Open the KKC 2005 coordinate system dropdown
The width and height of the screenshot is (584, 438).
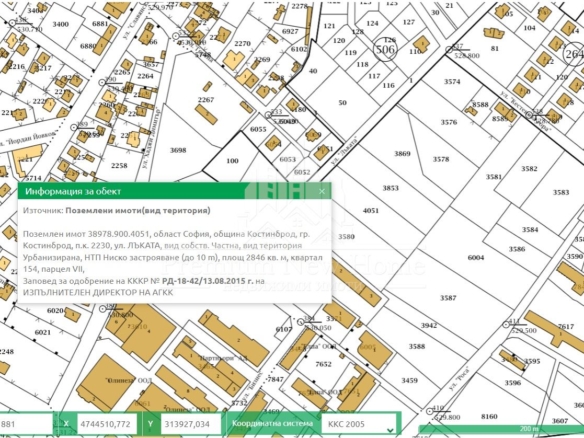(359, 424)
